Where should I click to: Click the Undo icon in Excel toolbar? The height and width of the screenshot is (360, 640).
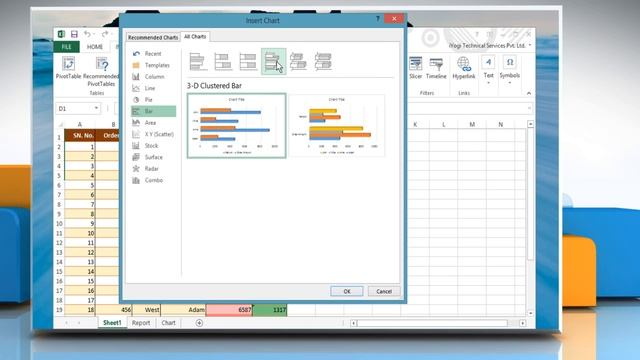tap(87, 34)
